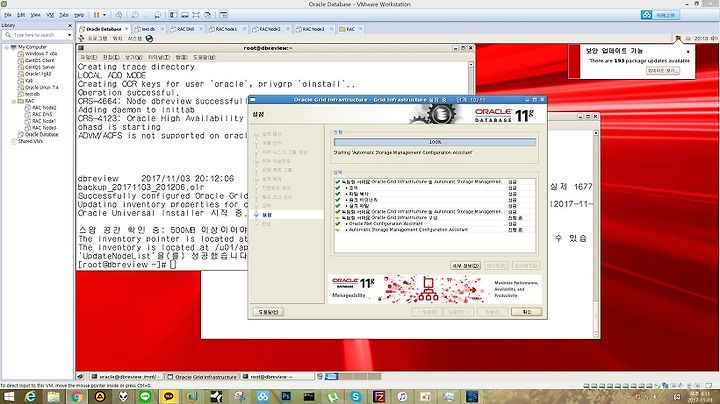
Task: Switch to the test db tab
Action: (x=148, y=29)
